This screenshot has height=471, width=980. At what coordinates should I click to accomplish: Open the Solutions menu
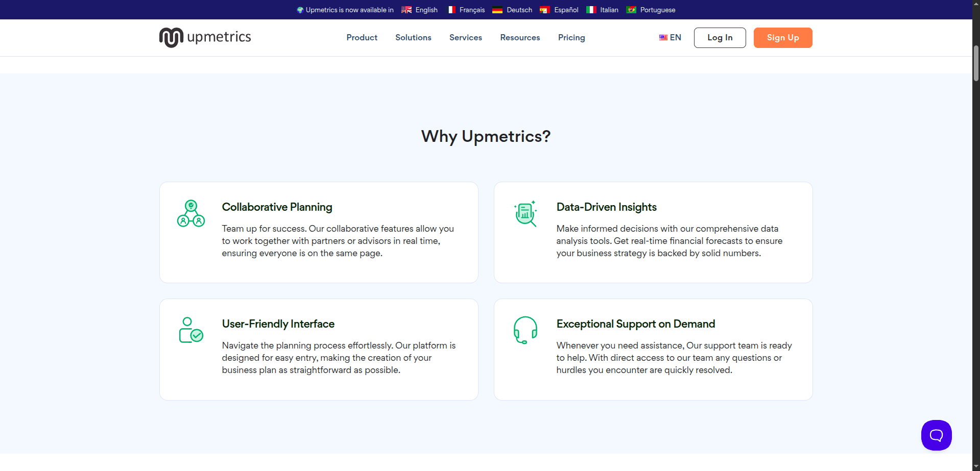(x=413, y=37)
